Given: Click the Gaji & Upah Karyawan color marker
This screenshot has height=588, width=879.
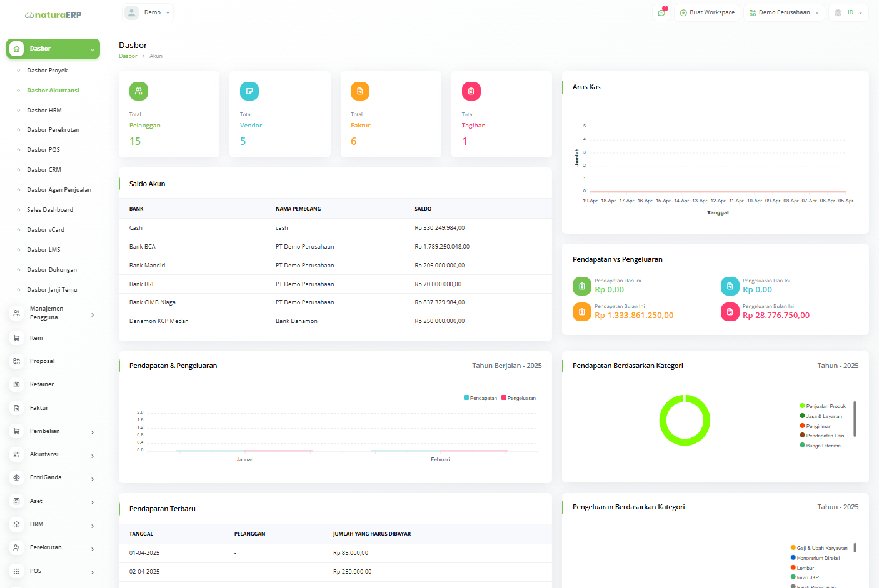Looking at the screenshot, I should click(793, 548).
